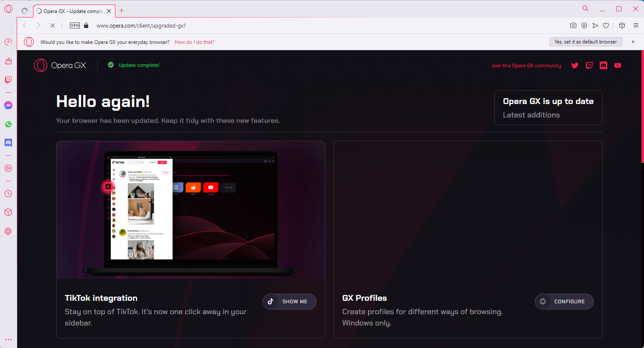The height and width of the screenshot is (348, 644).
Task: Click the address bar URL
Action: coord(141,25)
